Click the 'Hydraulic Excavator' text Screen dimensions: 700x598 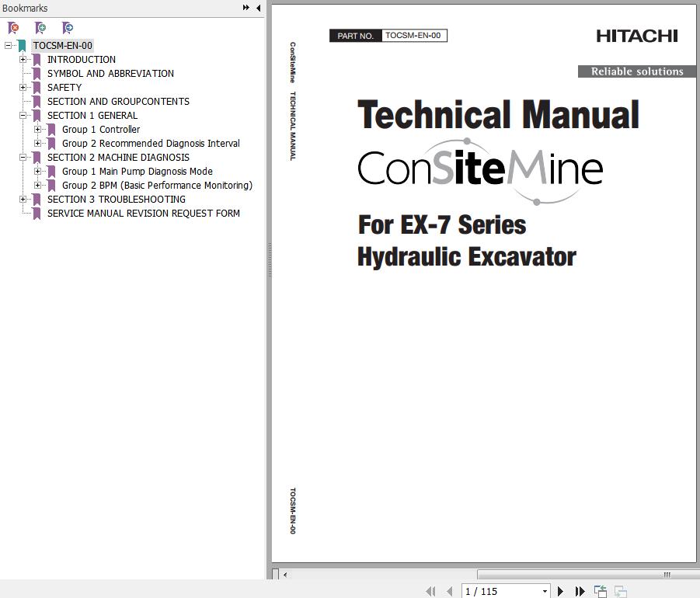[467, 257]
